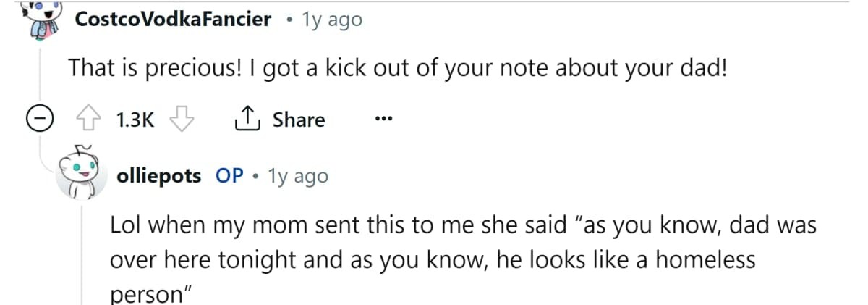Open the permalink timestamp on CostcoVodkaFancier's comment

coord(332,20)
